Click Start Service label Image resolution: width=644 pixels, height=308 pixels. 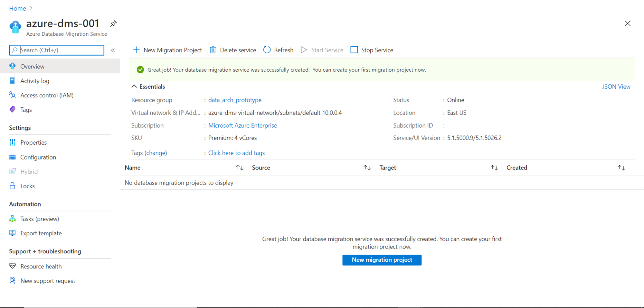pyautogui.click(x=327, y=50)
